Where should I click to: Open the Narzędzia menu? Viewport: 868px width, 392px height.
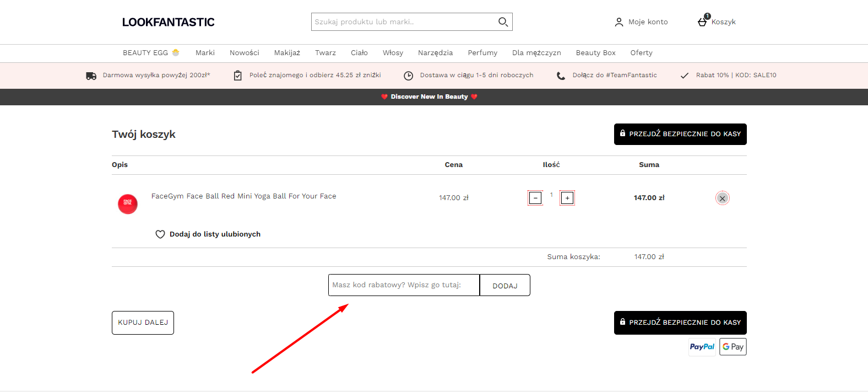pos(435,53)
